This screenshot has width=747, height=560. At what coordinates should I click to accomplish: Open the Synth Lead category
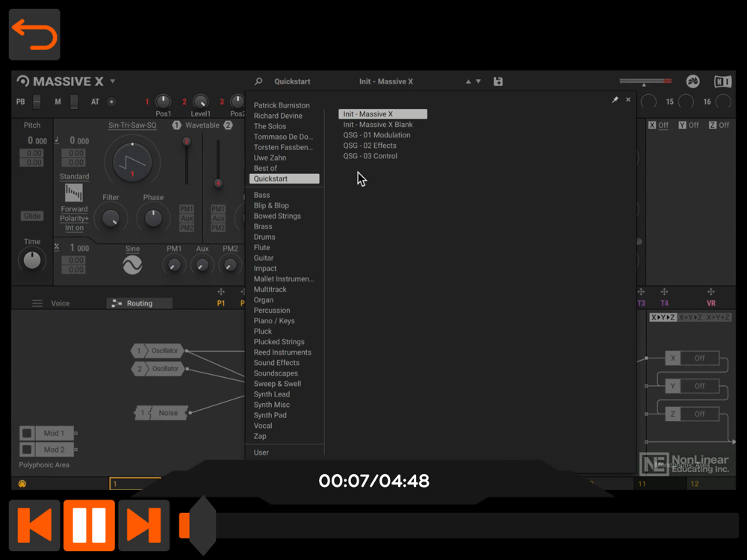tap(272, 394)
